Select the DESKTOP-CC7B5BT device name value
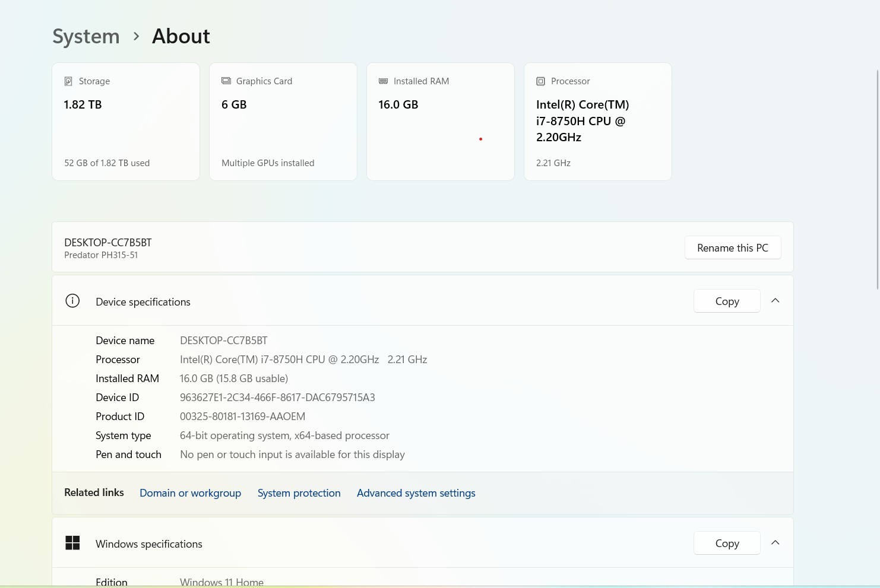 pos(224,341)
